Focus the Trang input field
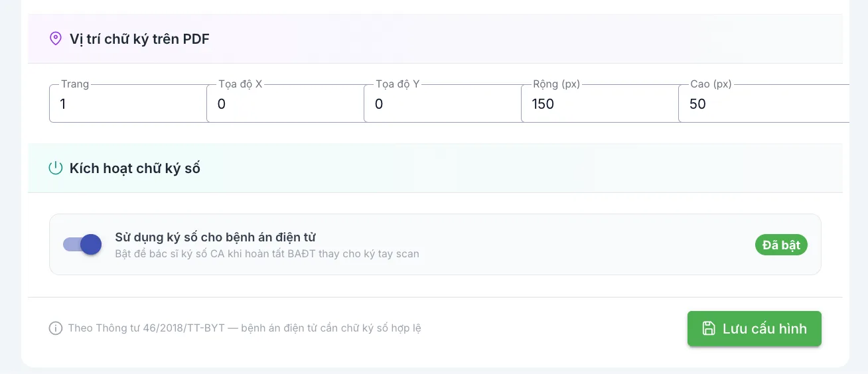This screenshot has height=374, width=868. 129,103
